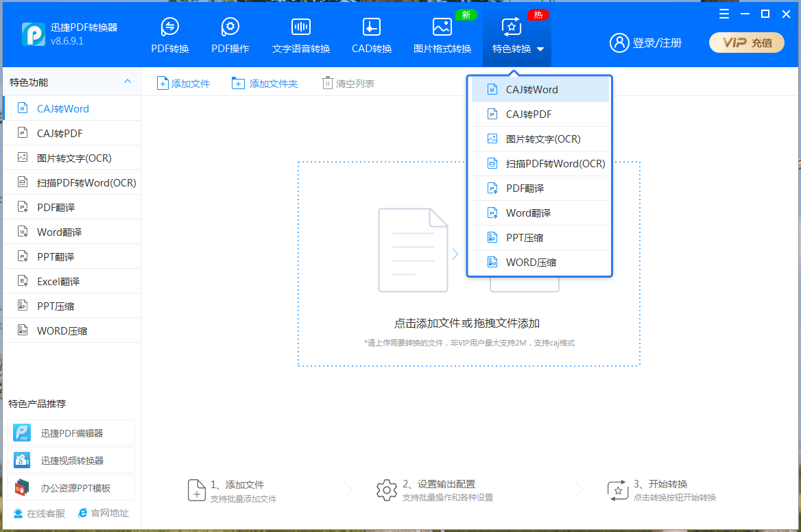801x532 pixels.
Task: Collapse the 特色转换 dropdown arrow
Action: [540, 49]
